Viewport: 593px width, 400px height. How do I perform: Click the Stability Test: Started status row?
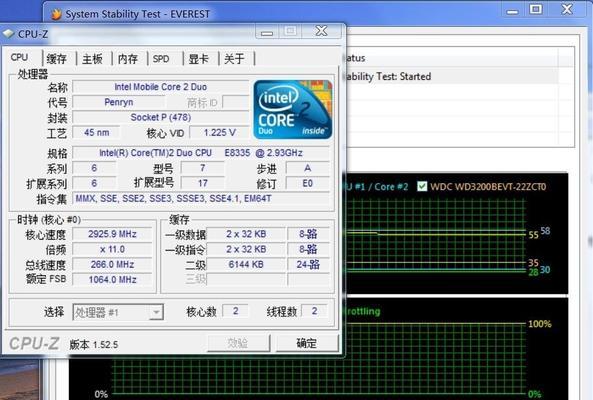452,76
